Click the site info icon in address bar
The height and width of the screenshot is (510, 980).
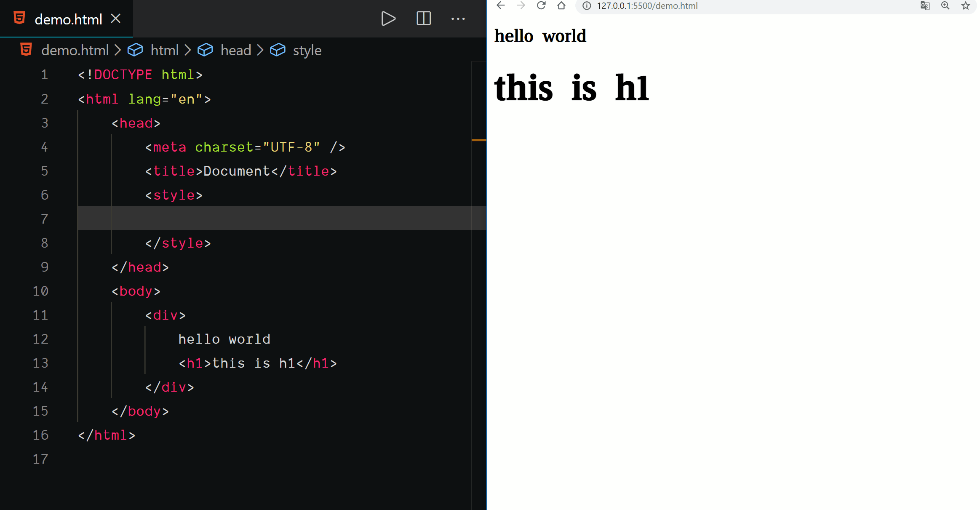pyautogui.click(x=587, y=5)
